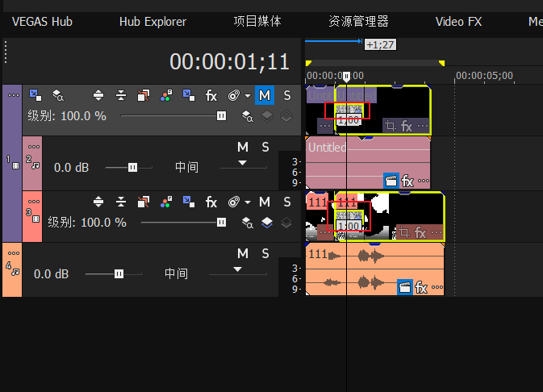Screen dimensions: 543x392
Task: Expand track 3 automation dropdown arrow
Action: (x=247, y=202)
